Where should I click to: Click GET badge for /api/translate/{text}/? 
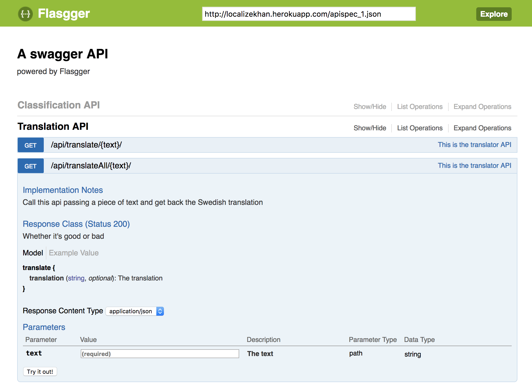point(30,145)
